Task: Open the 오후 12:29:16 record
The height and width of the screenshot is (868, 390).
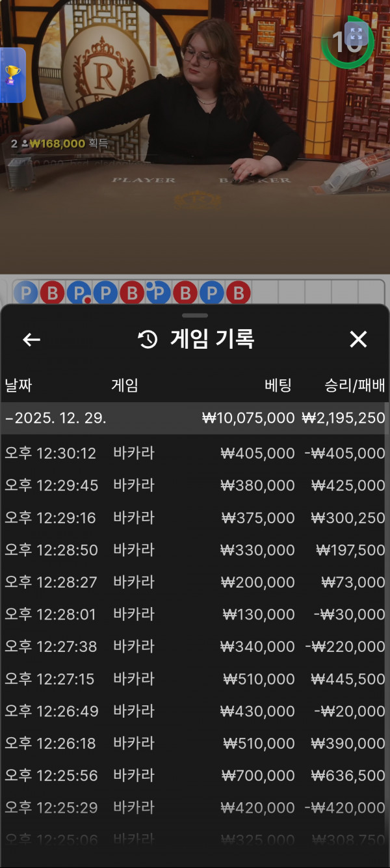Action: (194, 518)
